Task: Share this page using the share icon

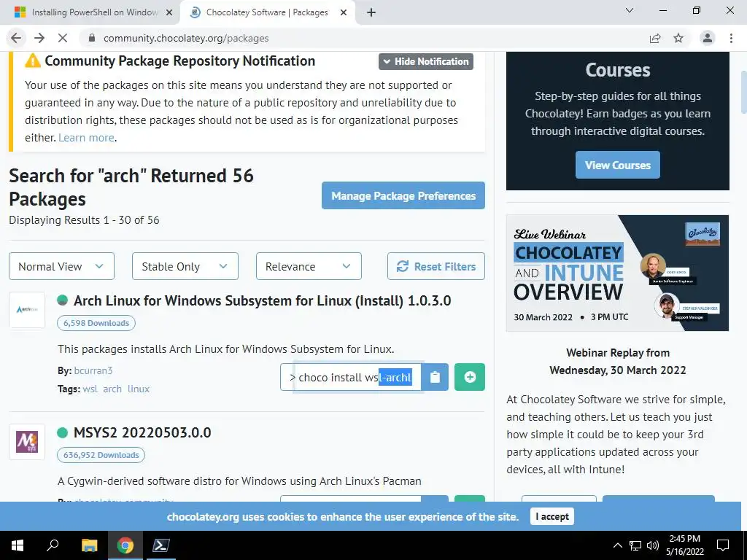Action: pyautogui.click(x=655, y=38)
